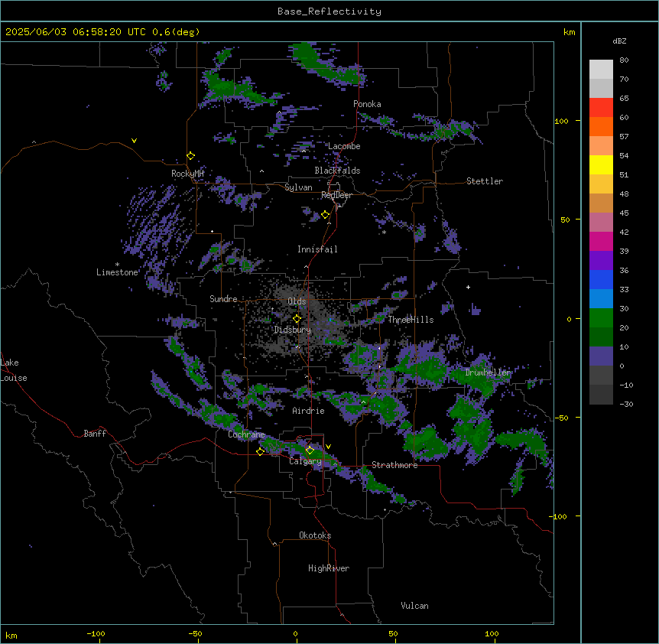659x644 pixels.
Task: Click the yellow diamond marker below RedDeer
Action: point(326,215)
